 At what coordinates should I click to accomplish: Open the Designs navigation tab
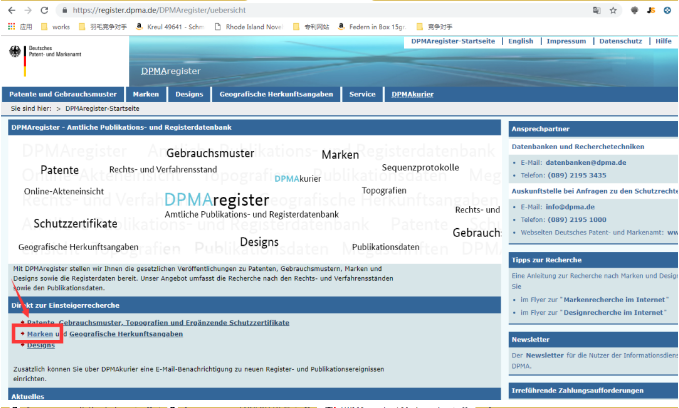[x=189, y=94]
